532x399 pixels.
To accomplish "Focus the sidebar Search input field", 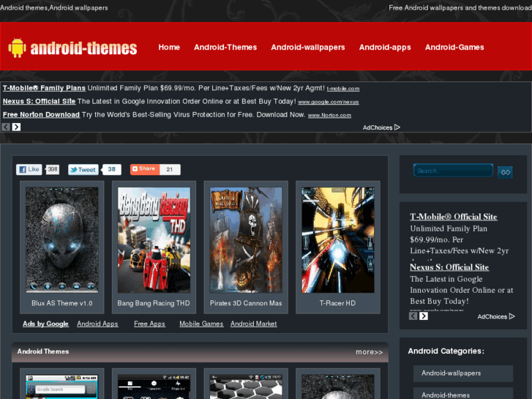I will [x=453, y=171].
